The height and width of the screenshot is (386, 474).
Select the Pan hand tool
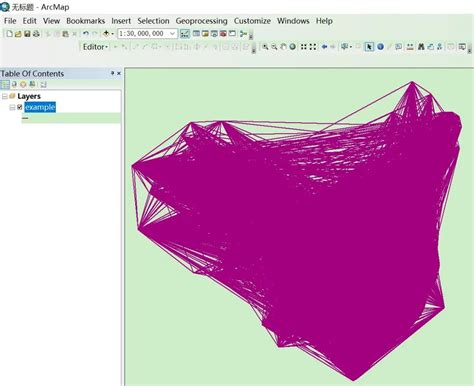(283, 47)
